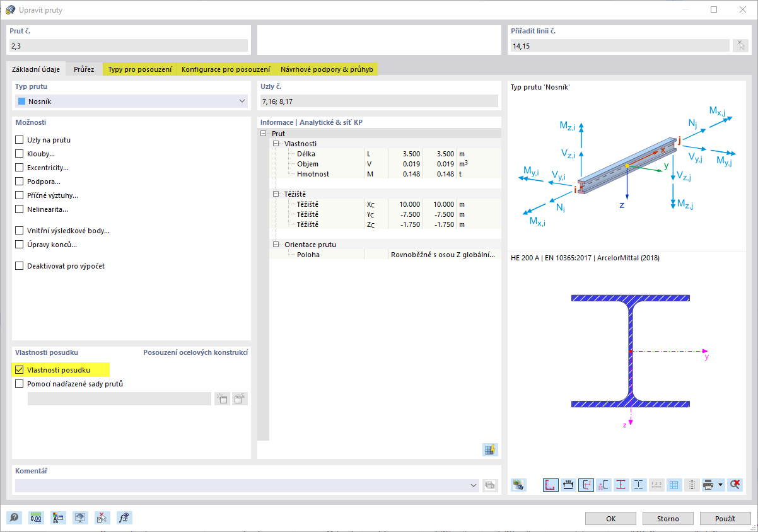Toggle the section outline icon
Image resolution: width=758 pixels, height=532 pixels.
tap(551, 485)
